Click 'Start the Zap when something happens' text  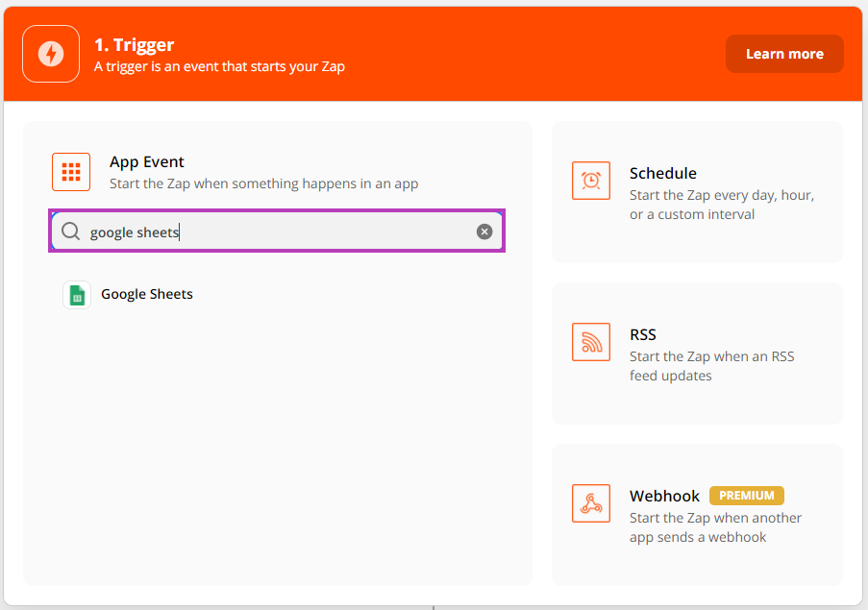(263, 183)
